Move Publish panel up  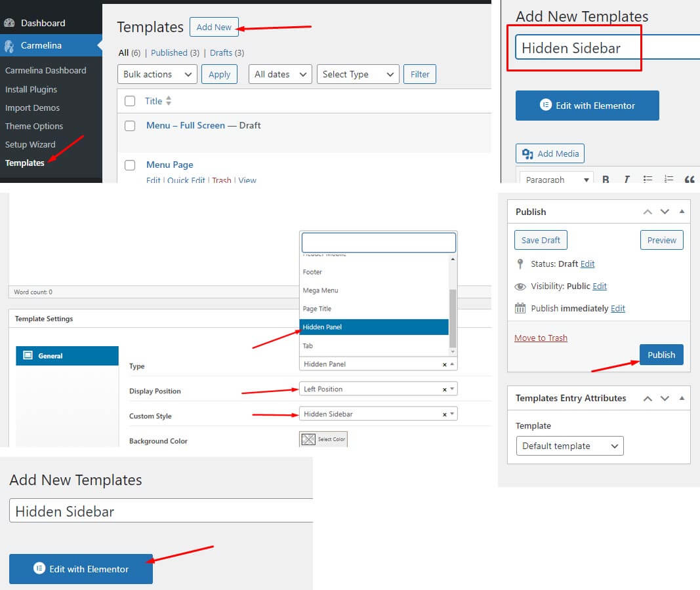[x=648, y=212]
